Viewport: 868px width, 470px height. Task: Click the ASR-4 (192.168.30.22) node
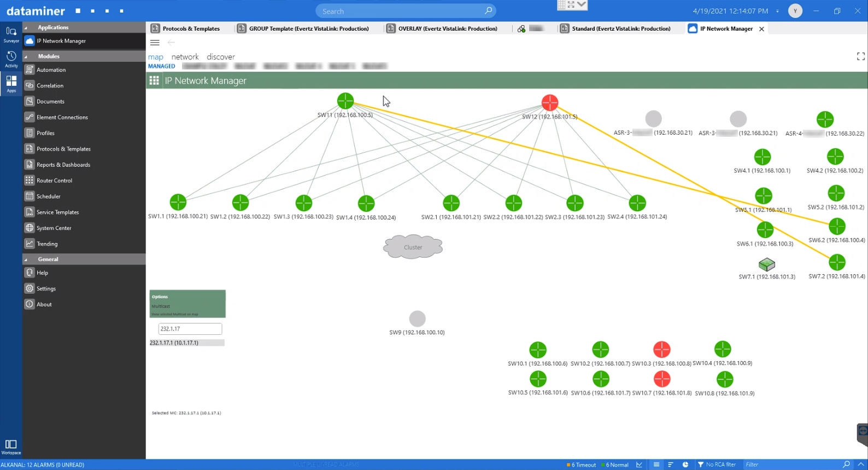click(825, 119)
